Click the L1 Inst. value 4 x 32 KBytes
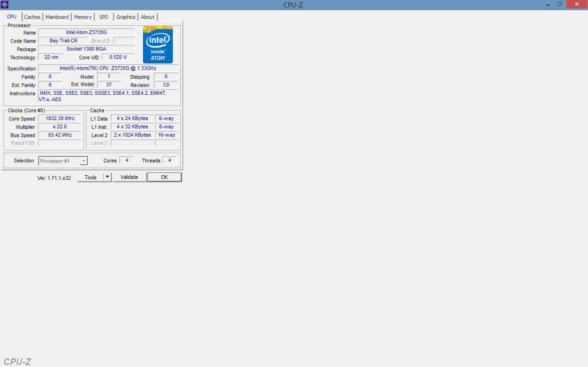The height and width of the screenshot is (367, 588). [x=133, y=126]
